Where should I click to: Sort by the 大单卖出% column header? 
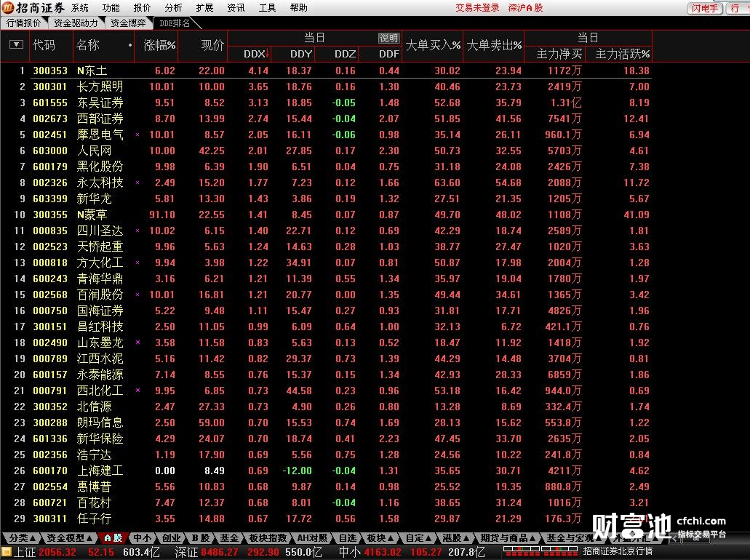click(x=494, y=45)
